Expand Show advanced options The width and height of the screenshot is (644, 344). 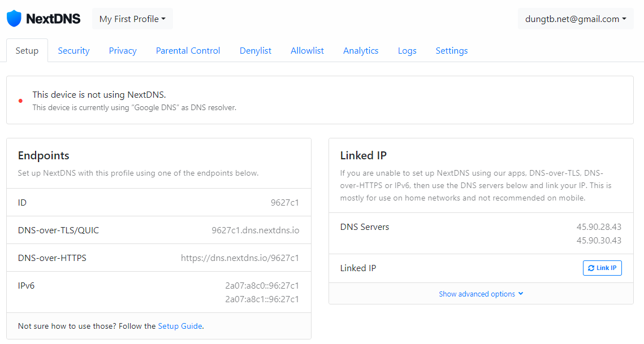pos(481,294)
